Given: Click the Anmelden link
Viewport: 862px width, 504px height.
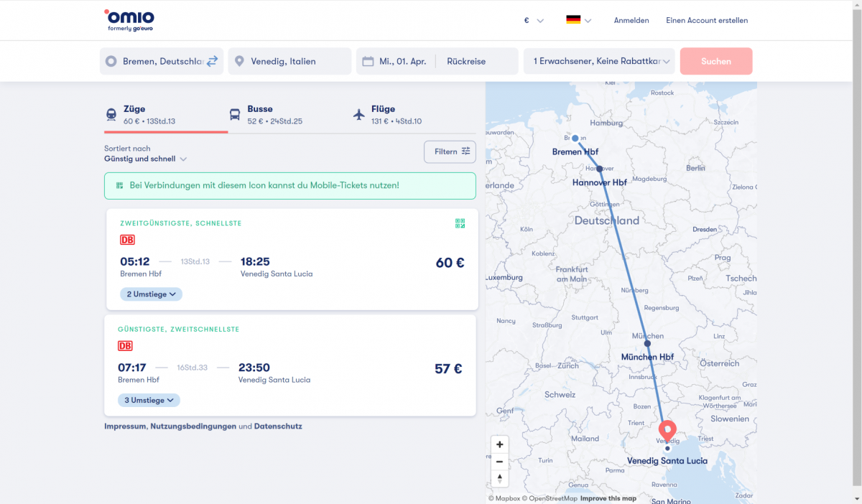Looking at the screenshot, I should pyautogui.click(x=631, y=20).
